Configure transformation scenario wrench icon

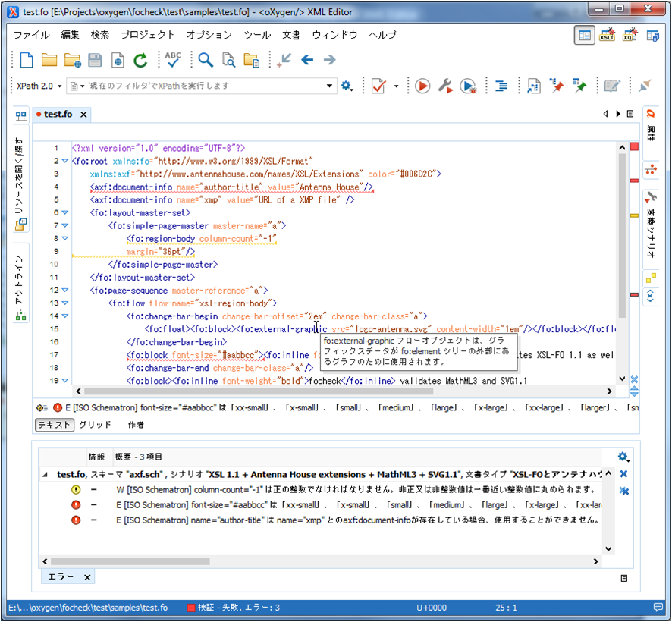[445, 86]
